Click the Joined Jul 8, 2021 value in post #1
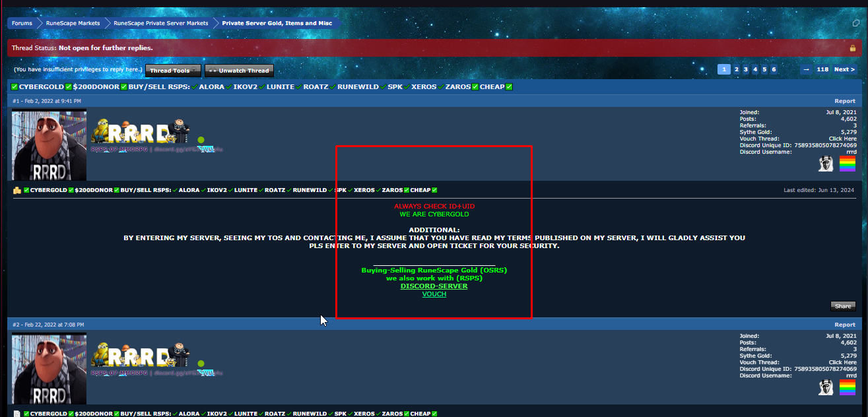Screen dimensions: 868x417 pyautogui.click(x=840, y=112)
